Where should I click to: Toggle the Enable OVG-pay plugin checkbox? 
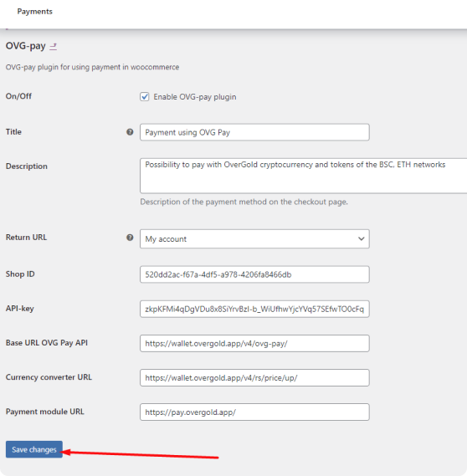[145, 97]
